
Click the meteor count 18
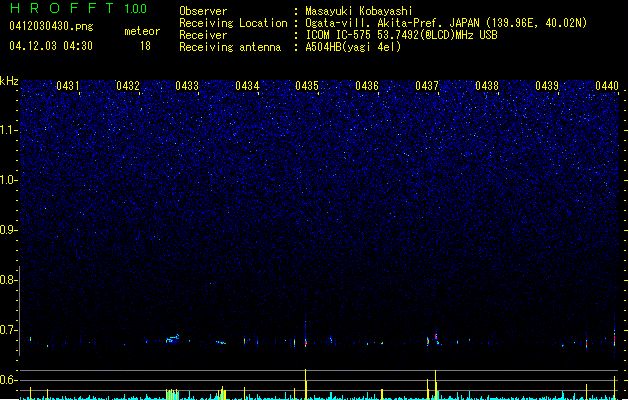click(145, 46)
